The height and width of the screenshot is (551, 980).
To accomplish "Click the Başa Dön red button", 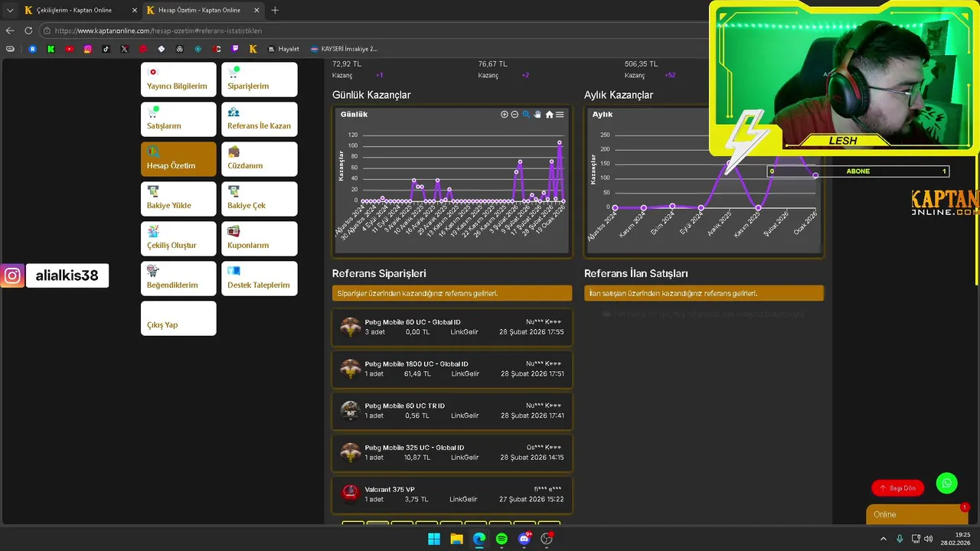I will click(x=897, y=487).
